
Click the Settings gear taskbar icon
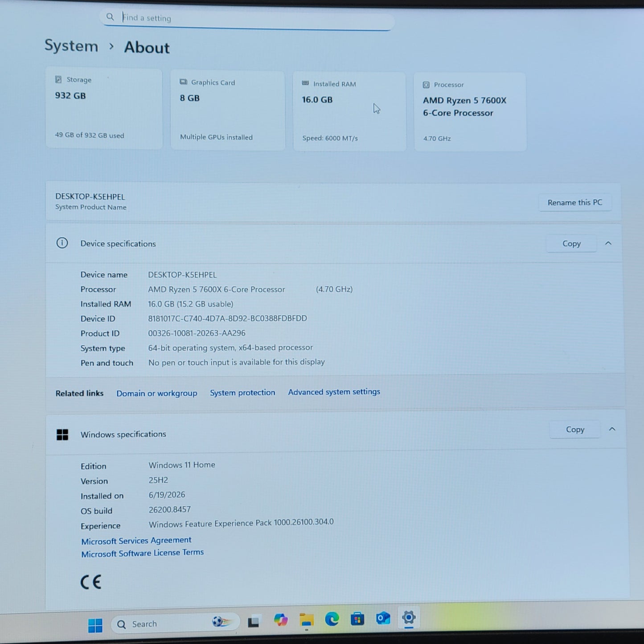click(x=409, y=618)
